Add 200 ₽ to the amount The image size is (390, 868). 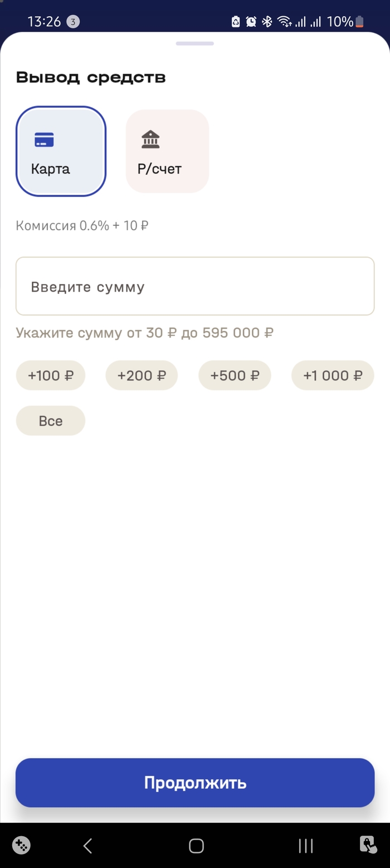pos(142,375)
